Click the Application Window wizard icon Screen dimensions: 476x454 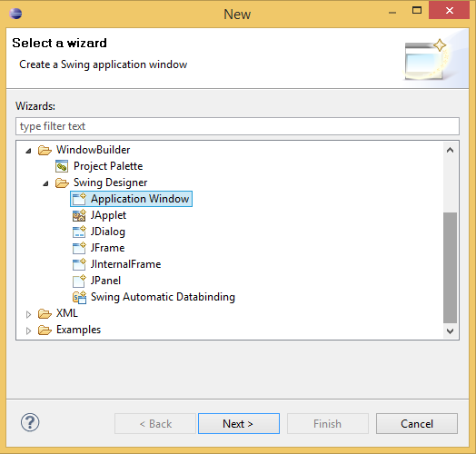pyautogui.click(x=79, y=199)
